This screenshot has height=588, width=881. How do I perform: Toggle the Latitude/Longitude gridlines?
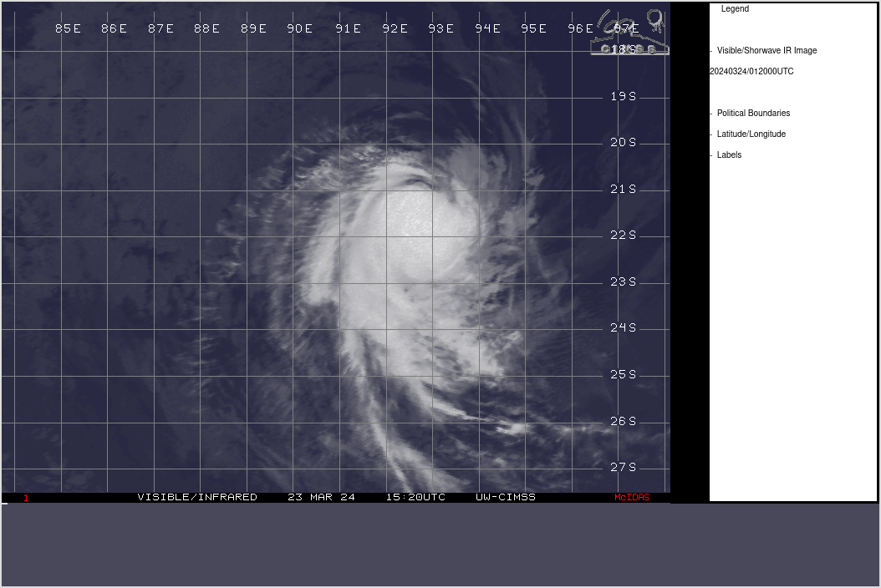click(x=751, y=134)
